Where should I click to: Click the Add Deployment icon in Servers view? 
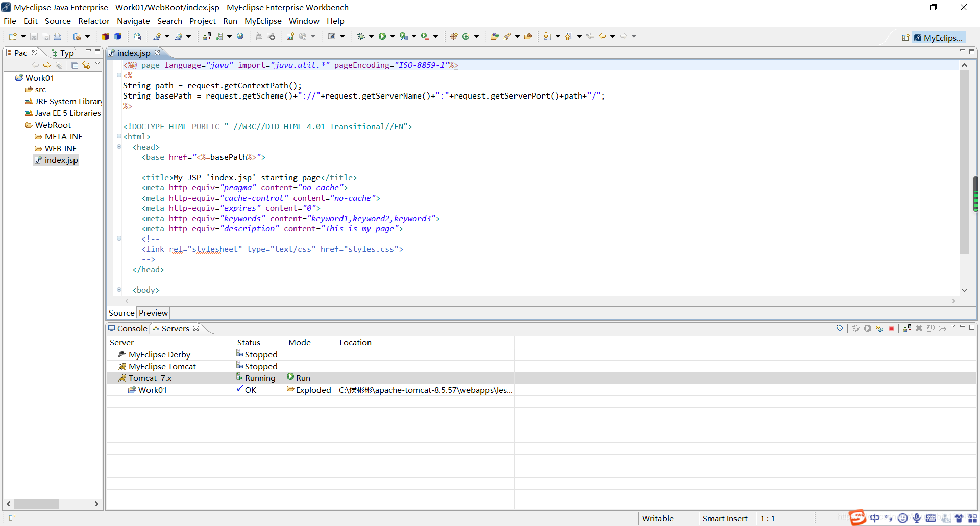pyautogui.click(x=907, y=328)
